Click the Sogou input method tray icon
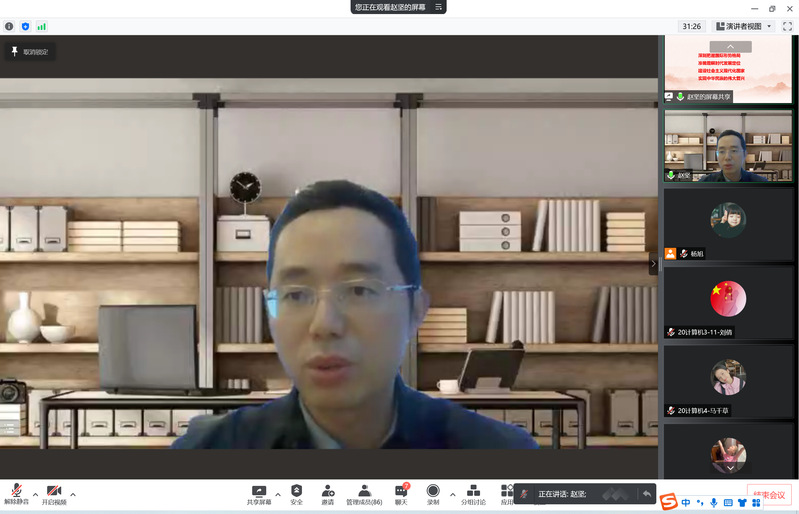This screenshot has width=799, height=514. tap(668, 502)
